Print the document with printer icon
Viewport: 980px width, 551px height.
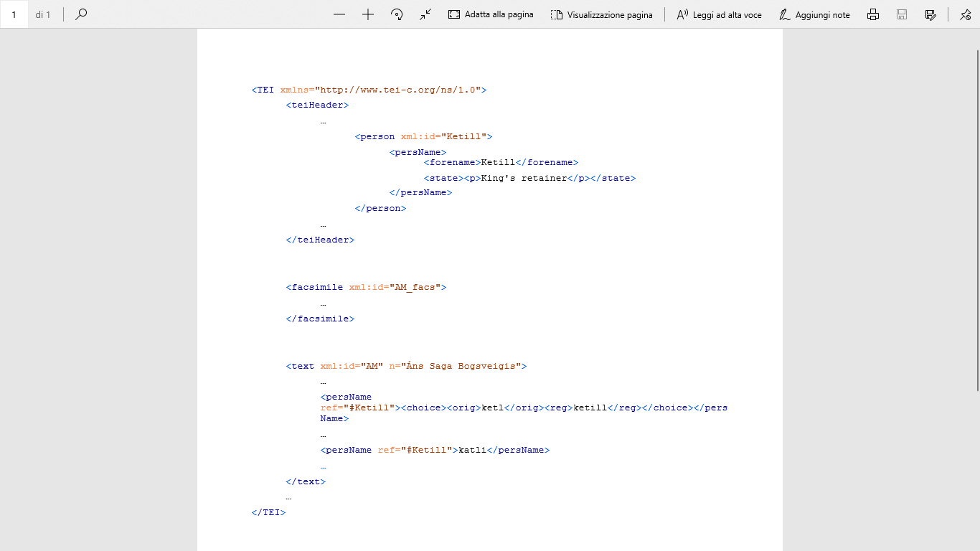click(x=873, y=14)
